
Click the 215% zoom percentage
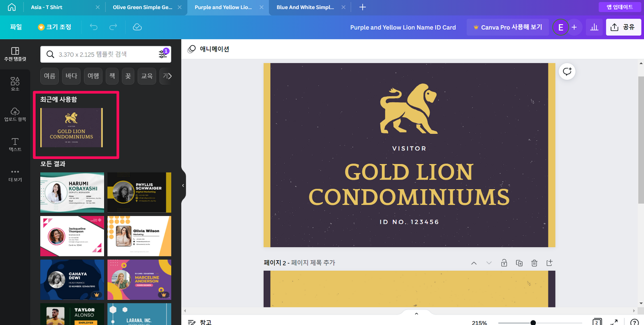tap(479, 322)
